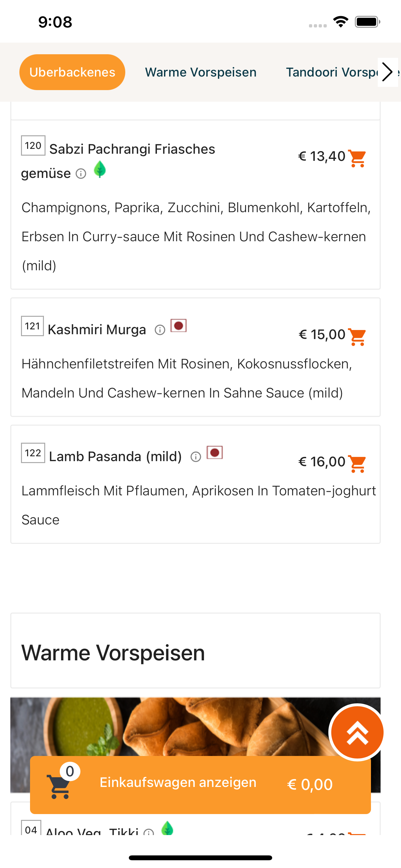401x868 pixels.
Task: Add Kashmiri Murga to cart
Action: coord(357,336)
